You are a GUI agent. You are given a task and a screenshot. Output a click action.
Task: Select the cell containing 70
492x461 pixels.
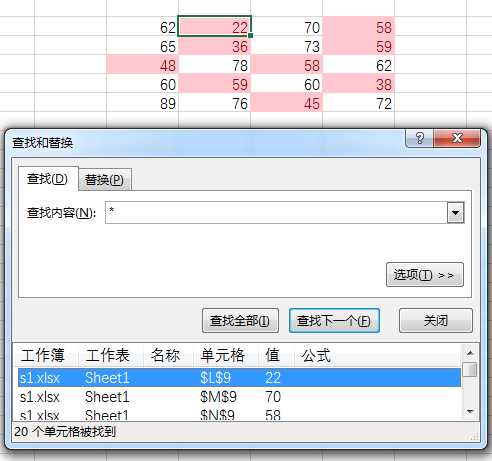tap(287, 26)
